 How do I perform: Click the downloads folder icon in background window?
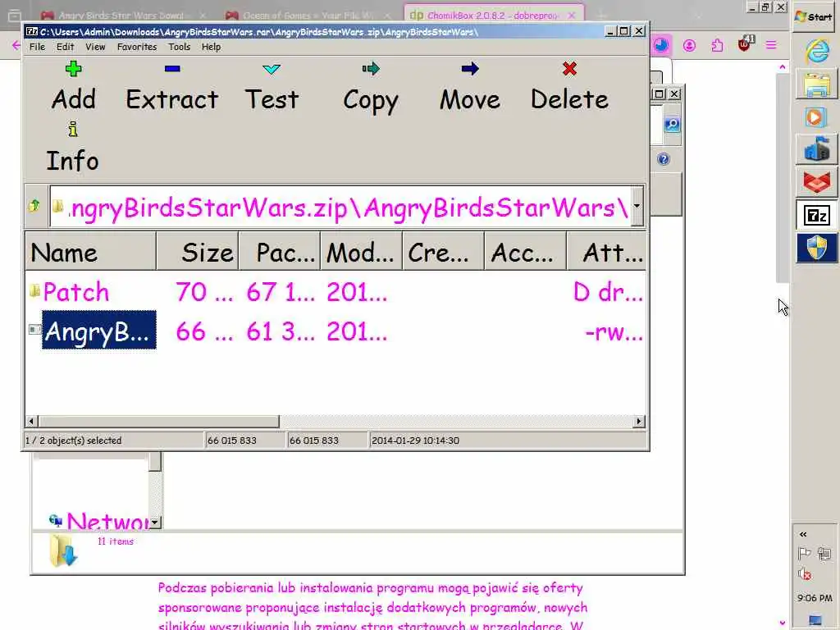[x=63, y=550]
